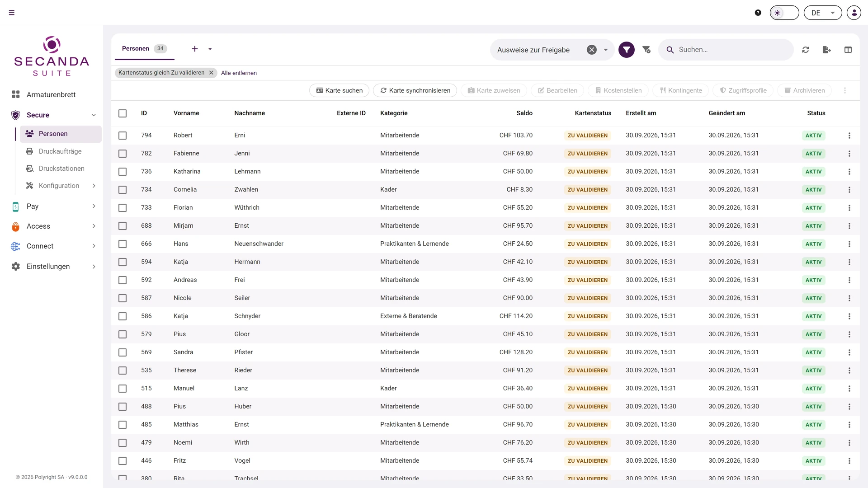Select checkbox for Manuel Lanz
This screenshot has width=868, height=488.
[123, 389]
